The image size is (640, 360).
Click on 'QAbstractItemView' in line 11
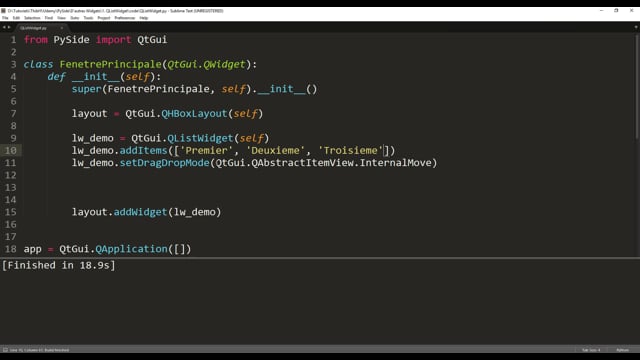tap(302, 163)
